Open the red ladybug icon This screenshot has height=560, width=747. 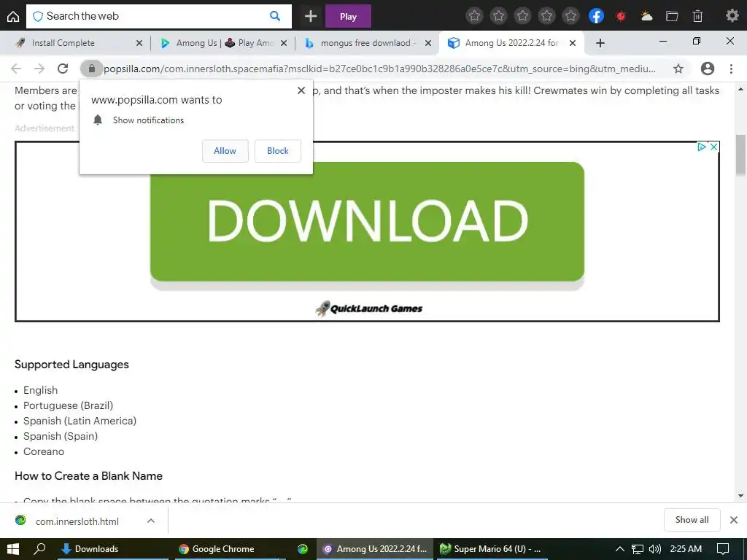pos(620,16)
